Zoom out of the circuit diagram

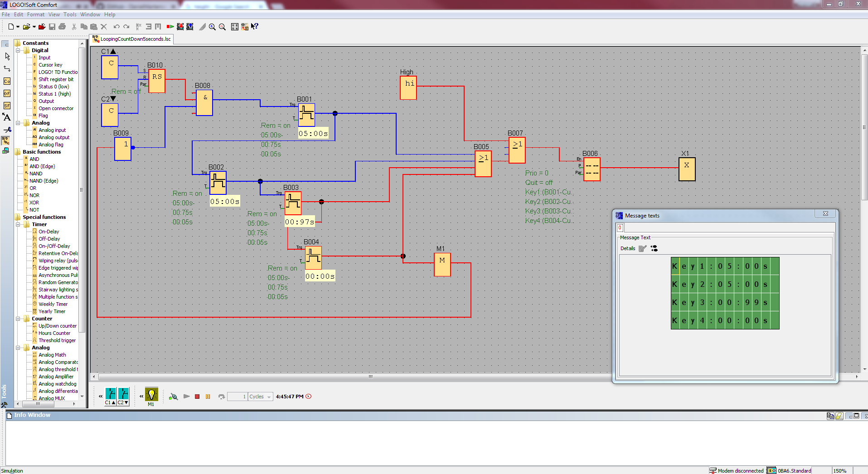tap(222, 27)
